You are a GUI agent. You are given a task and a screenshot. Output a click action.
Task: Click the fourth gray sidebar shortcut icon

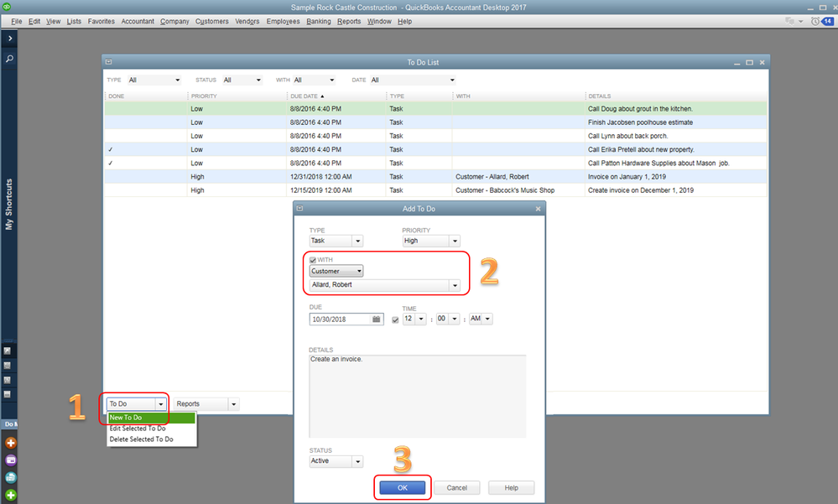(x=8, y=394)
